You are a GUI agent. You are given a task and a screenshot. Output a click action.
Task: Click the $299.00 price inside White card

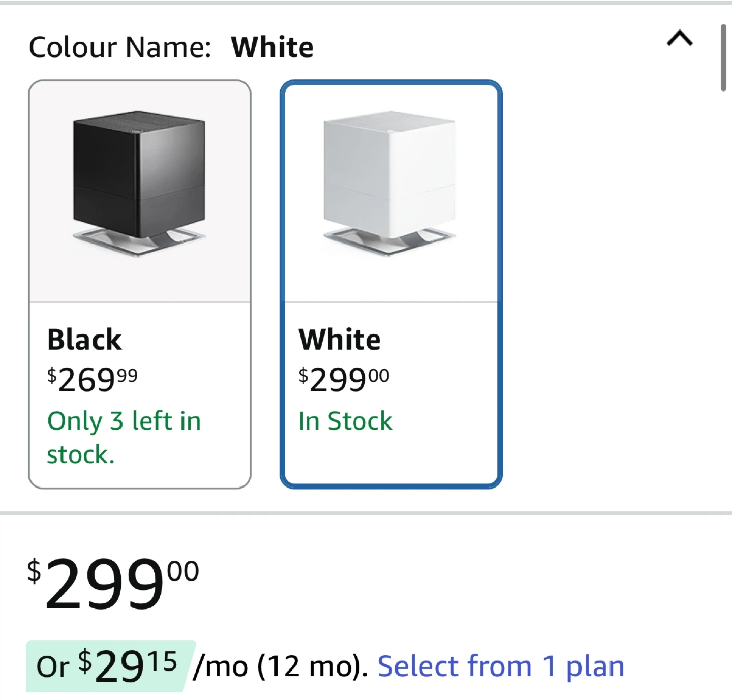344,379
